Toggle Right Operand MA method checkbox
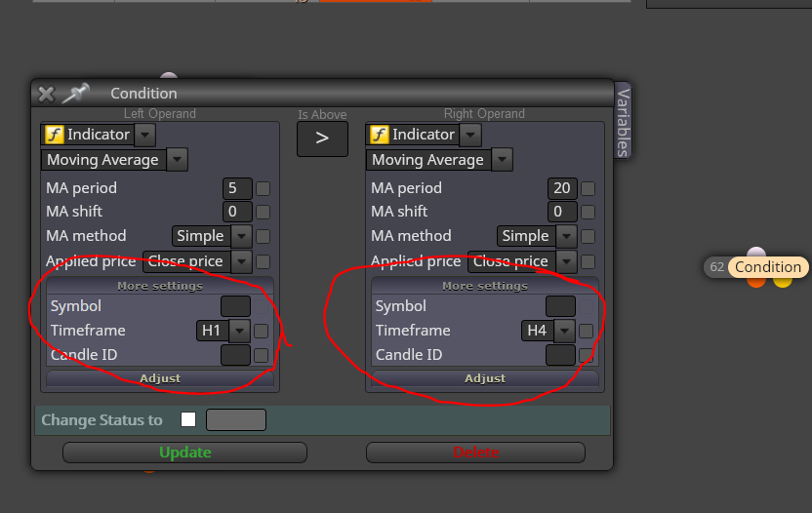The height and width of the screenshot is (513, 812). [589, 237]
